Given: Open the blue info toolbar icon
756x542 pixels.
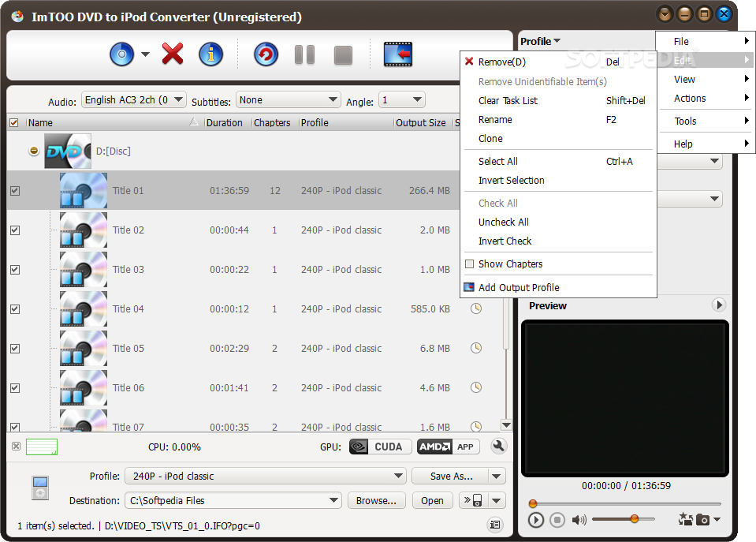Looking at the screenshot, I should pos(211,54).
